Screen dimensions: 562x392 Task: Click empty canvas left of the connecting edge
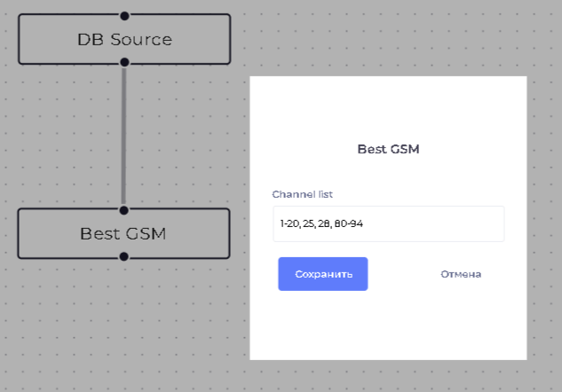pos(62,137)
